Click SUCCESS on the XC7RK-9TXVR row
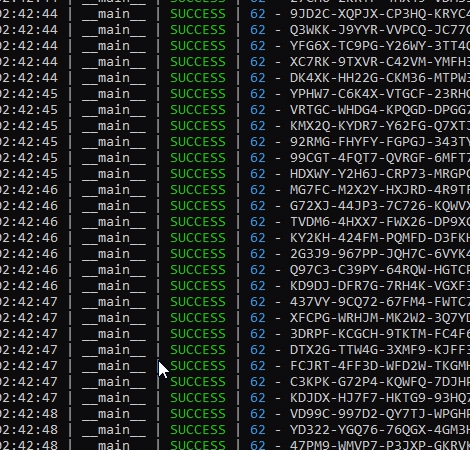This screenshot has width=470, height=450. [x=198, y=62]
